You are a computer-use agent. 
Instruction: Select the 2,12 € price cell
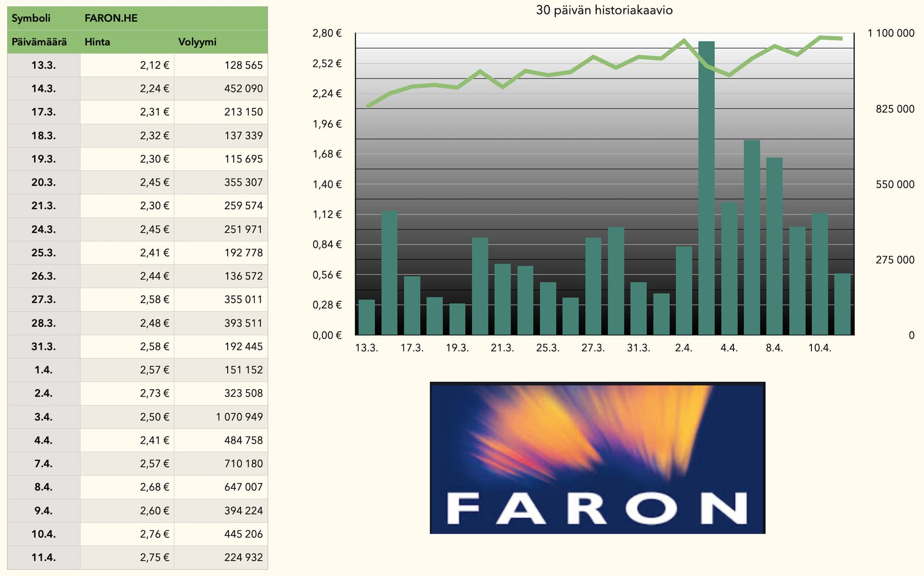154,65
